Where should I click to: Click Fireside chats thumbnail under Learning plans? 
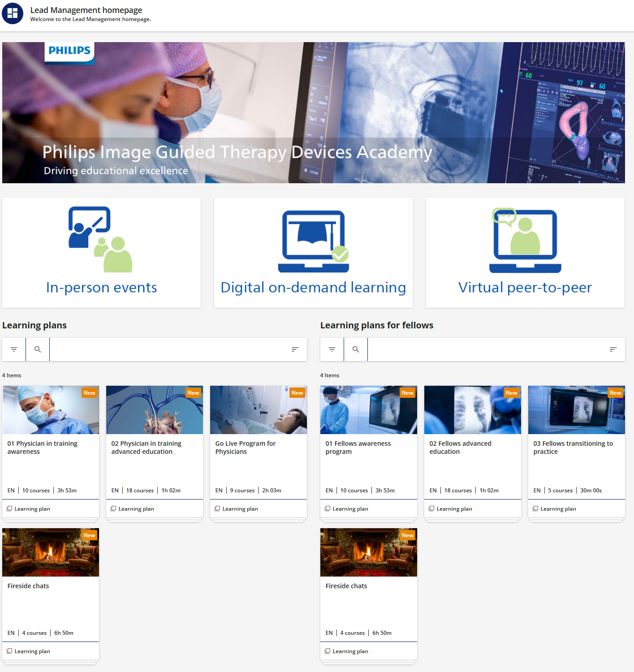click(51, 552)
